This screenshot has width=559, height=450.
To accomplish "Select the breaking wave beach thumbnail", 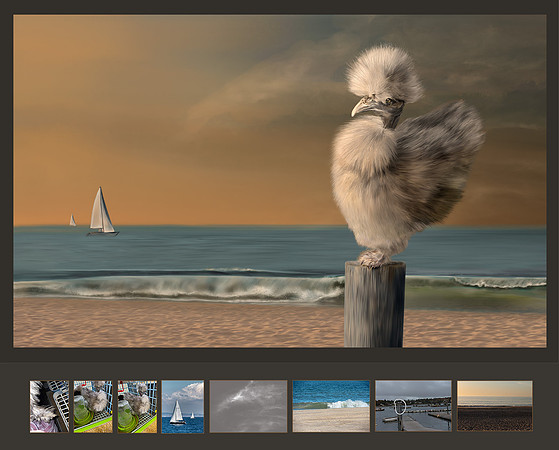I will pos(331,406).
